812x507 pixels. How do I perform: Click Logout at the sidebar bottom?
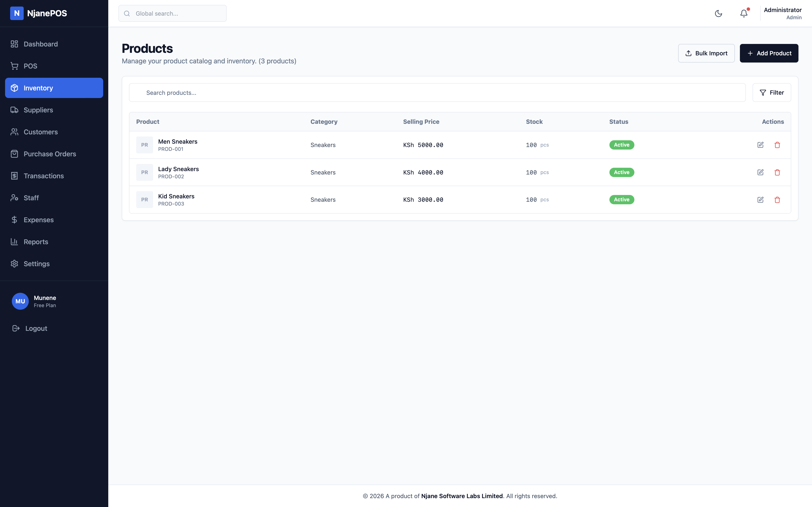36,328
